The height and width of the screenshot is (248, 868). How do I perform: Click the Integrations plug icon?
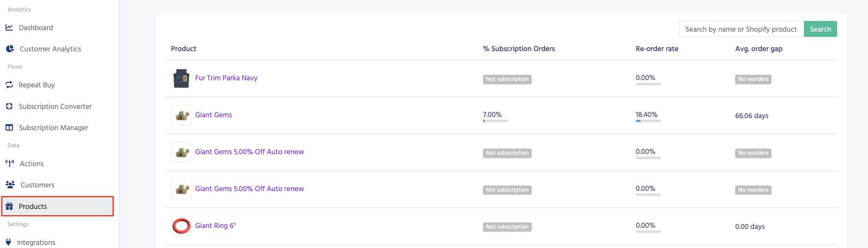click(9, 242)
